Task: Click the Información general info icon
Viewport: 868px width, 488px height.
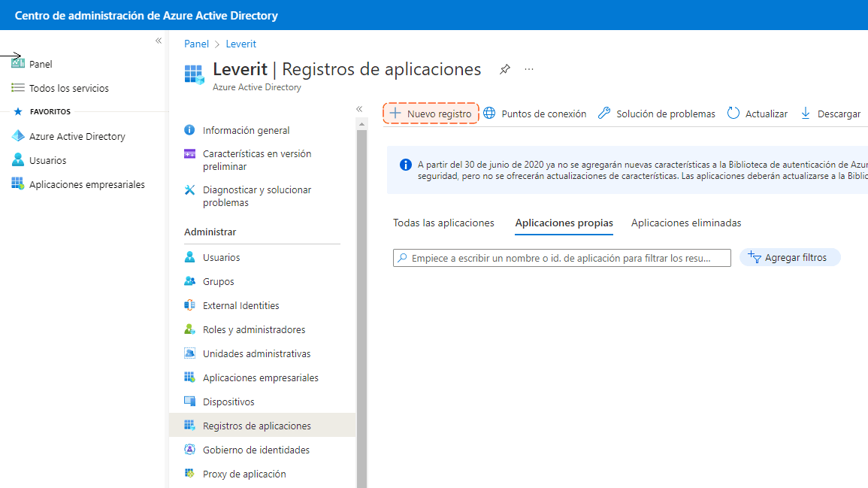Action: 189,129
